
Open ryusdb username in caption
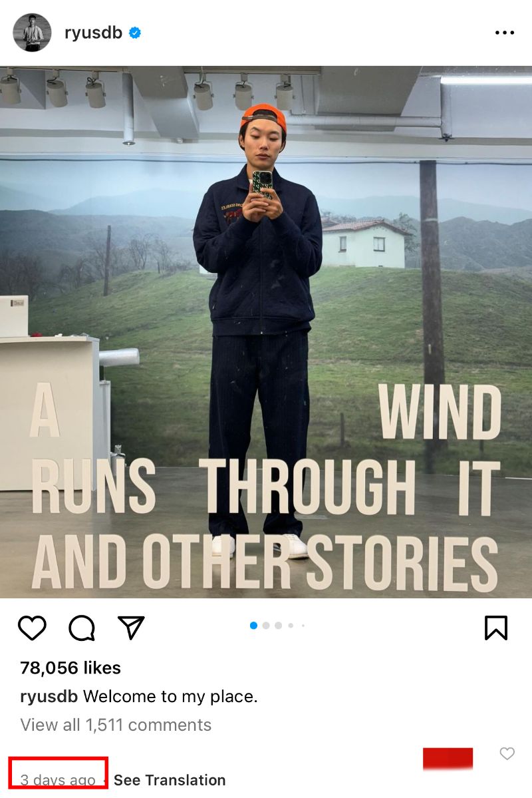(49, 696)
